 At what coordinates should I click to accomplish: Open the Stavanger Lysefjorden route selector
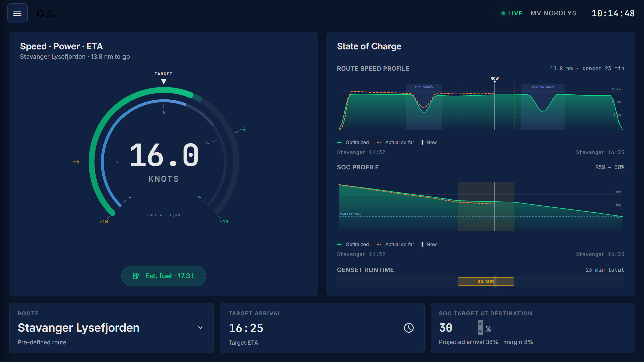[x=111, y=328]
